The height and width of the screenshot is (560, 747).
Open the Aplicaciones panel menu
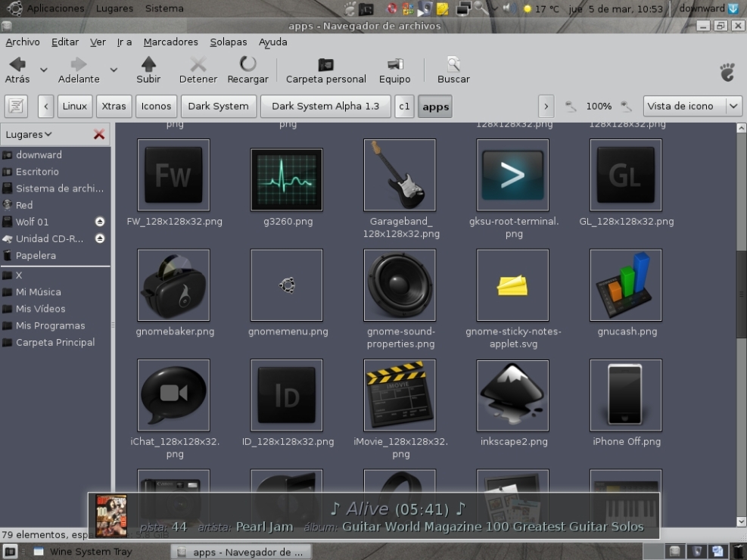coord(55,8)
